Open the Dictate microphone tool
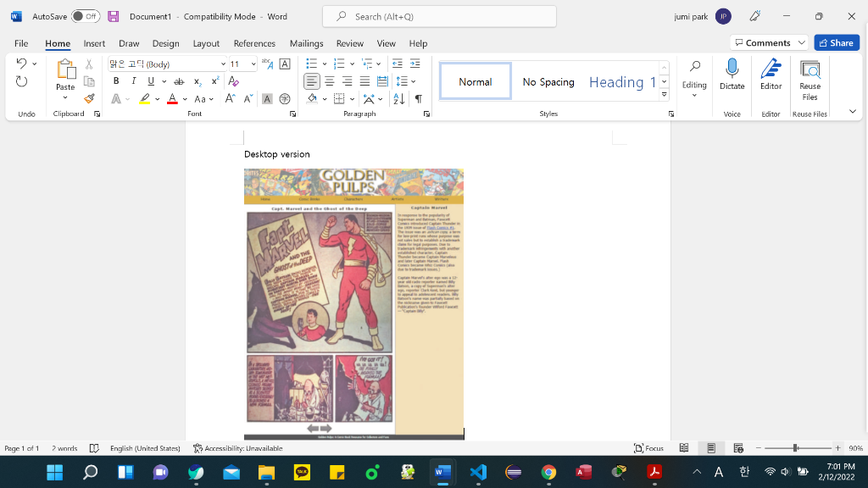This screenshot has height=488, width=868. (x=732, y=75)
